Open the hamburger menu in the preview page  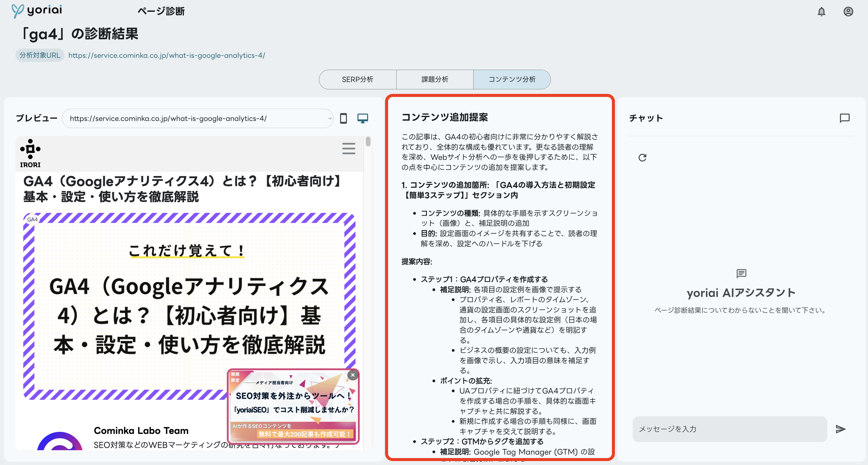point(349,148)
